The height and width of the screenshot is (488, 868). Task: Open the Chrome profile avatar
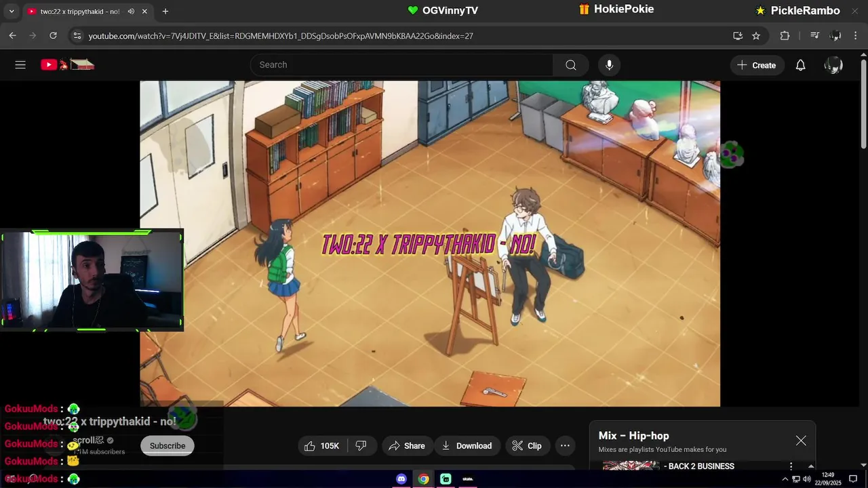[835, 36]
